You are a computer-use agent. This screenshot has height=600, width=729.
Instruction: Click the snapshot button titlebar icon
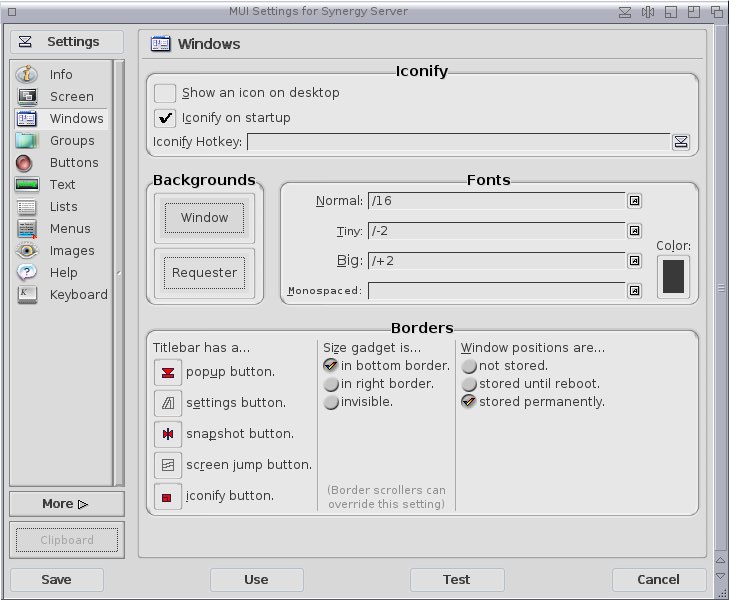click(167, 435)
